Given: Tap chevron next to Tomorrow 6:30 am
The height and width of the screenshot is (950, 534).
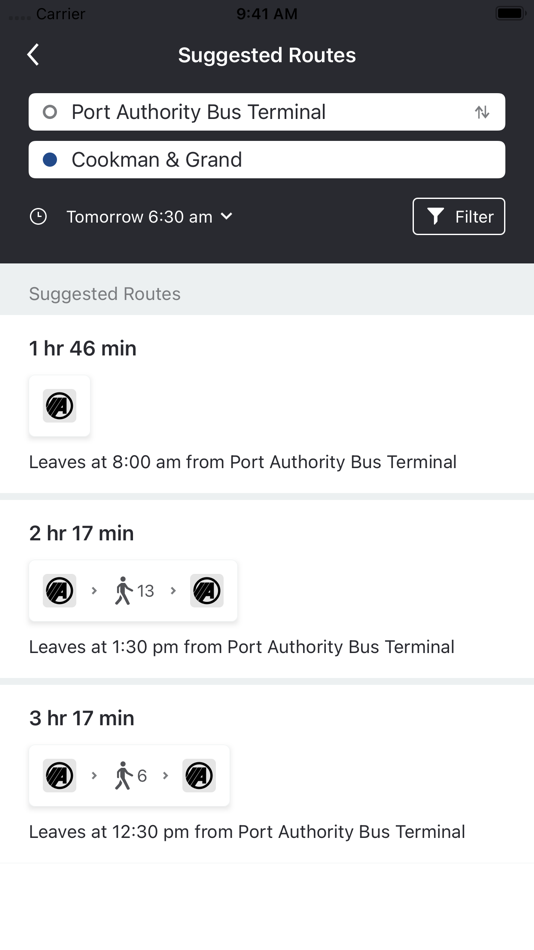Looking at the screenshot, I should coord(227,216).
